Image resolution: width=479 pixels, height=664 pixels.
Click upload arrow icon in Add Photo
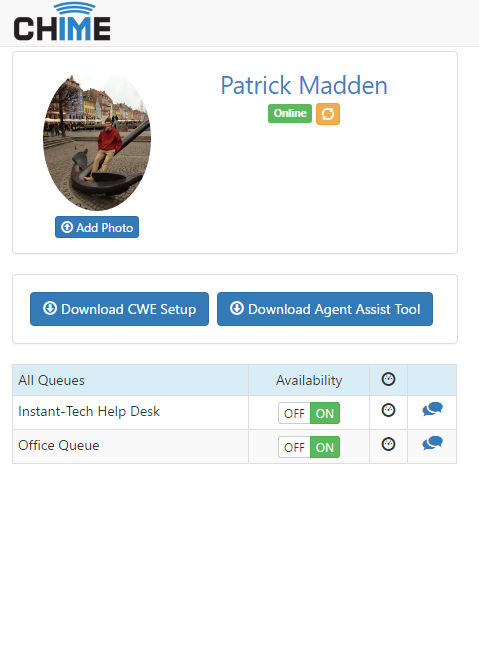pos(67,227)
